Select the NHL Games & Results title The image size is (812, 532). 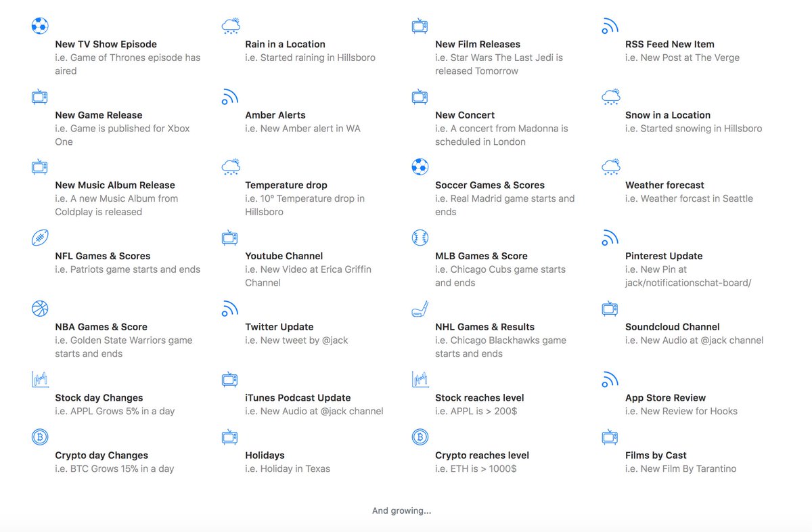click(484, 327)
